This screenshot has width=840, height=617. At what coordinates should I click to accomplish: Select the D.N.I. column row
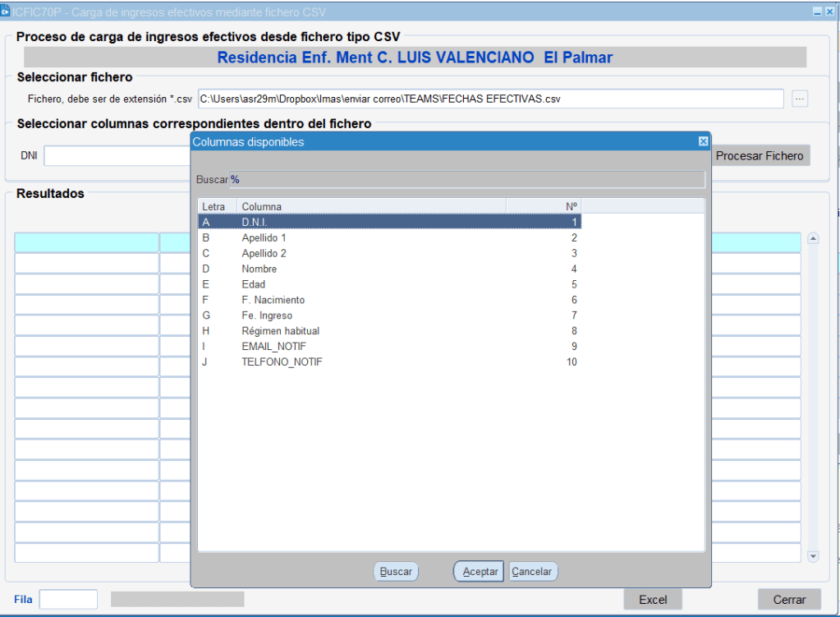click(389, 222)
